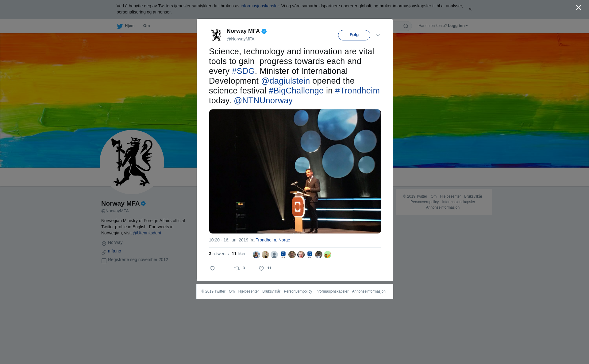Dismiss the cookie notice banner

click(470, 9)
